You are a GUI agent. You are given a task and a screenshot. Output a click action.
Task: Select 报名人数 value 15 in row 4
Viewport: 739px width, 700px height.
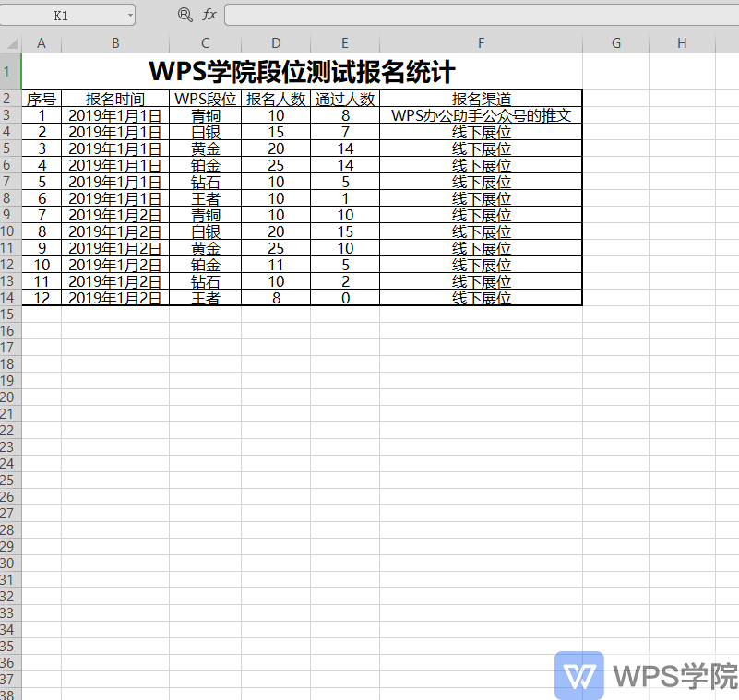(276, 132)
